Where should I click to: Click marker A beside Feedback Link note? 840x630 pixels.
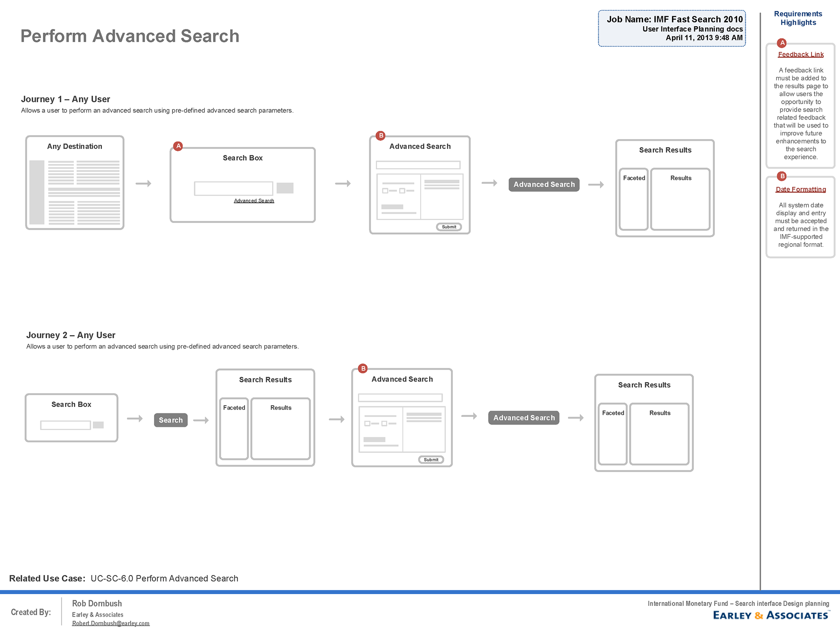(x=782, y=43)
